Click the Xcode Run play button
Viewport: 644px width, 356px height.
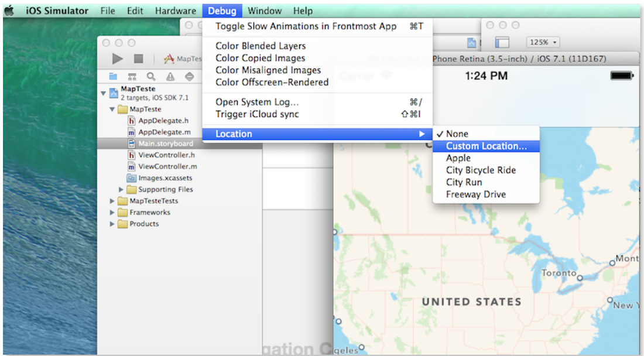pos(118,59)
